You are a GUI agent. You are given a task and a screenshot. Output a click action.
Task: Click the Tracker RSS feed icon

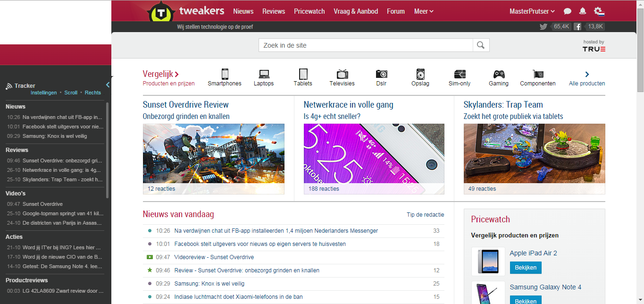[x=9, y=86]
